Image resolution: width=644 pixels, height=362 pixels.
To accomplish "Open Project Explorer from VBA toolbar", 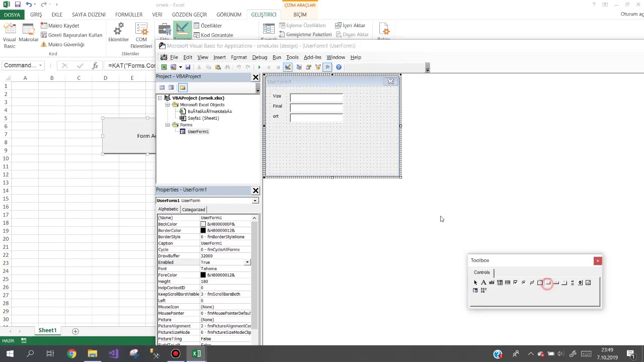I will (x=299, y=67).
